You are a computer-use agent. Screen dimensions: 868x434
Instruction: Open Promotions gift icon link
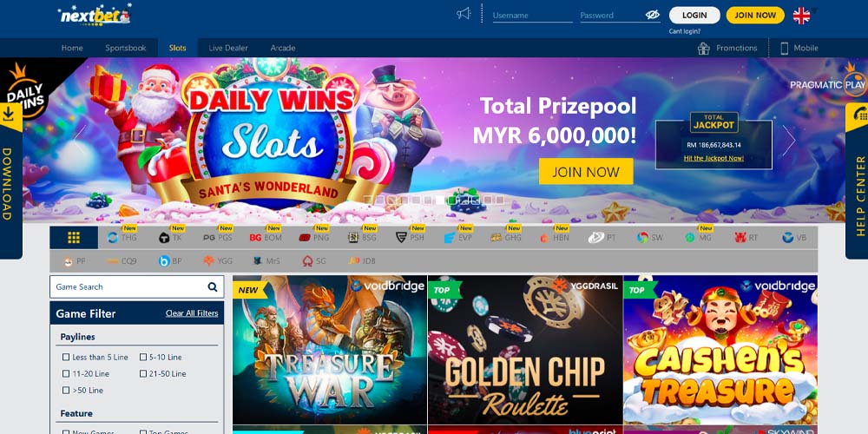(x=704, y=48)
